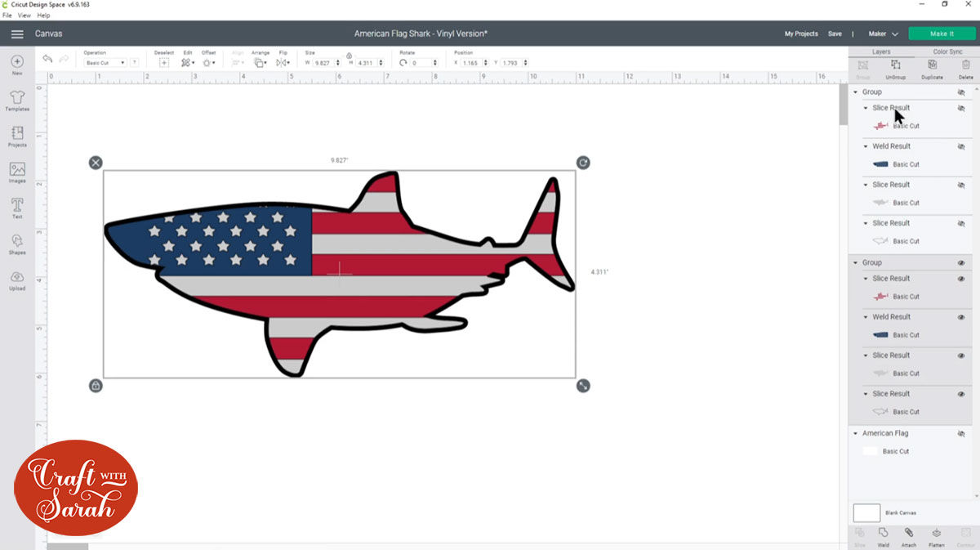The height and width of the screenshot is (550, 980).
Task: Collapse the American Flag layer
Action: [x=855, y=434]
